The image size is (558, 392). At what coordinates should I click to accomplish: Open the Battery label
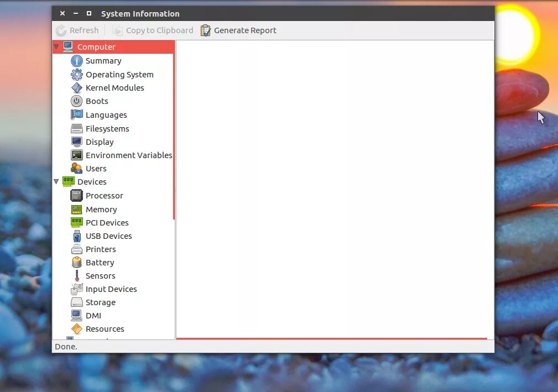(x=100, y=263)
